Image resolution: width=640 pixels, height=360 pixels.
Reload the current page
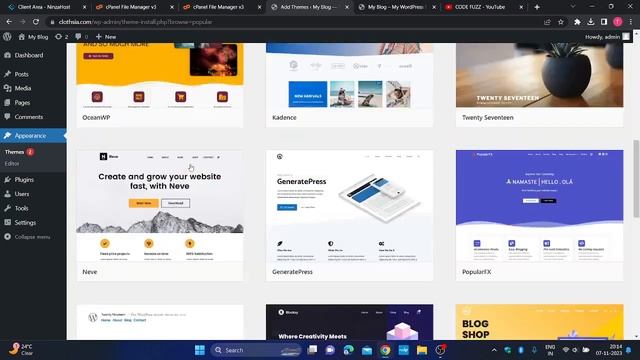(36, 22)
